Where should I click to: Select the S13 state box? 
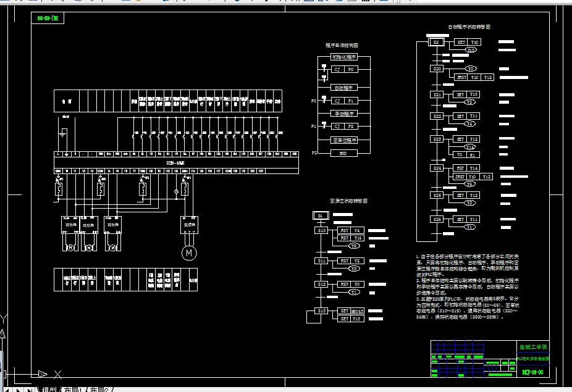click(x=321, y=311)
